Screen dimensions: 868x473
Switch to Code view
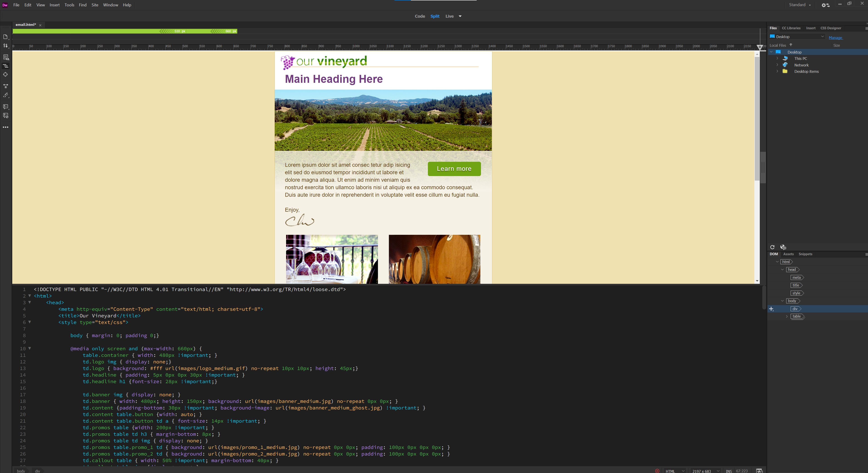tap(420, 16)
